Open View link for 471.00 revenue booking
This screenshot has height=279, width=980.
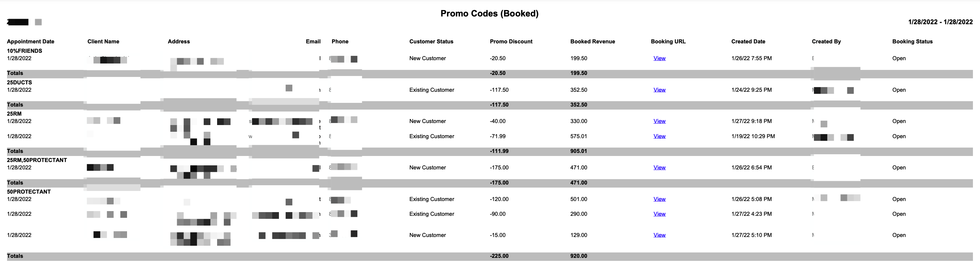click(659, 167)
